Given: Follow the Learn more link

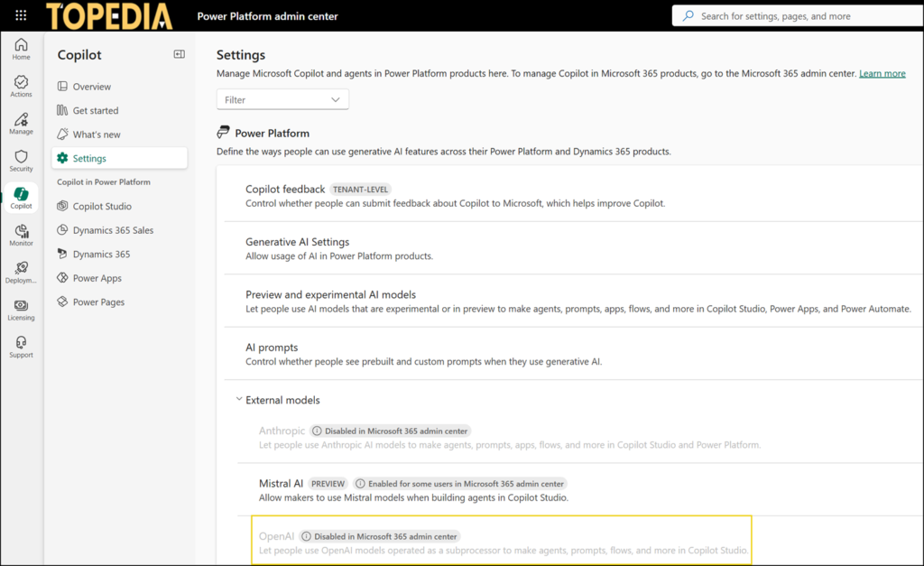Looking at the screenshot, I should coord(882,73).
